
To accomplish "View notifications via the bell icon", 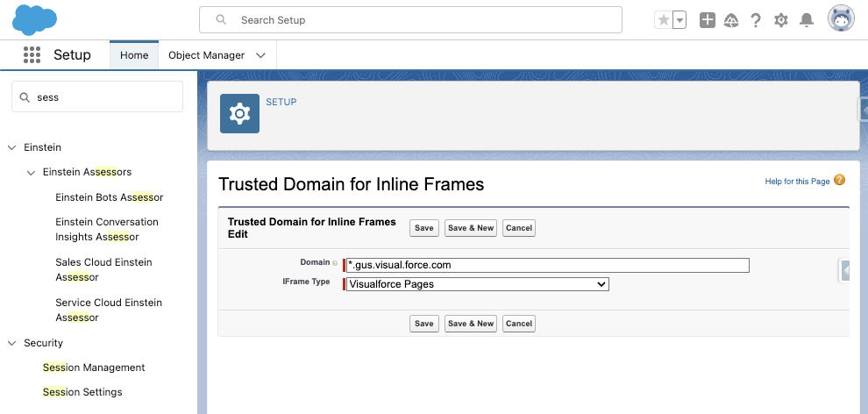I will [x=807, y=20].
